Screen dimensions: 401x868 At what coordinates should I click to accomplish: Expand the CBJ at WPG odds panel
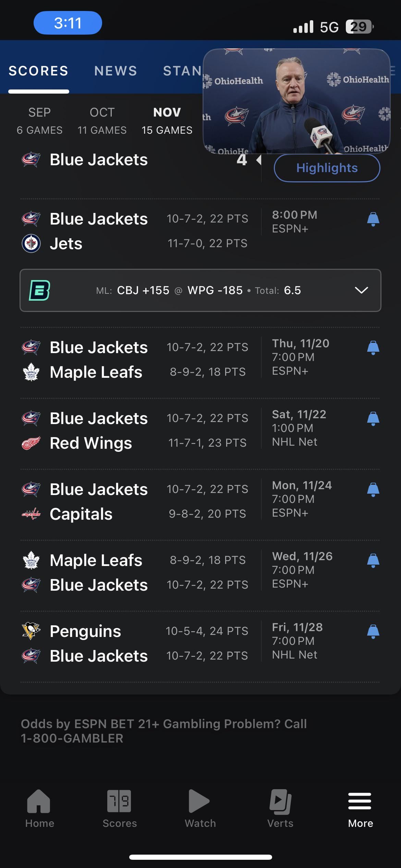pyautogui.click(x=361, y=290)
